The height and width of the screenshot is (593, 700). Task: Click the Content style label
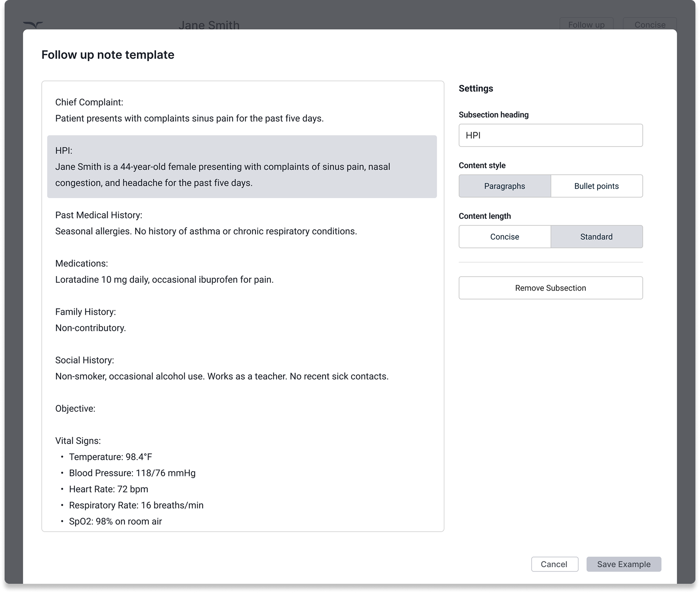click(482, 165)
